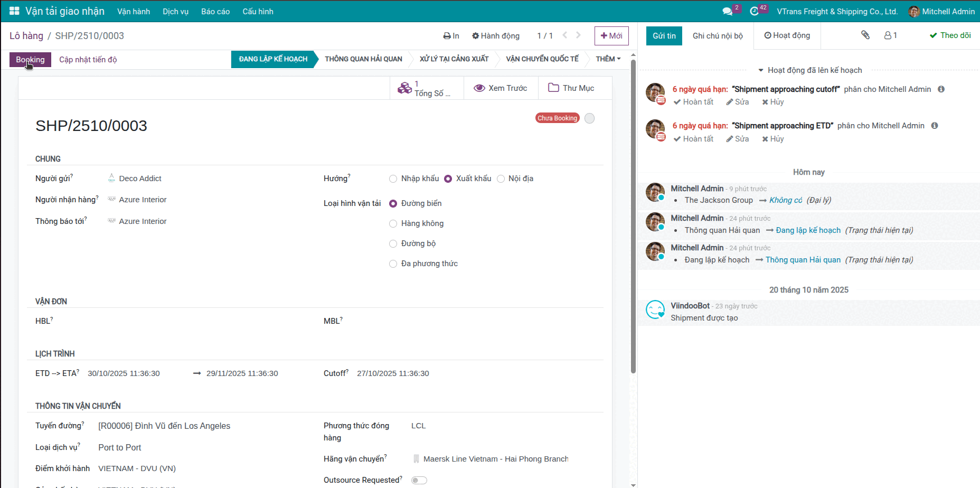980x488 pixels.
Task: Select Nhập khẩu direction radio
Action: pyautogui.click(x=393, y=179)
